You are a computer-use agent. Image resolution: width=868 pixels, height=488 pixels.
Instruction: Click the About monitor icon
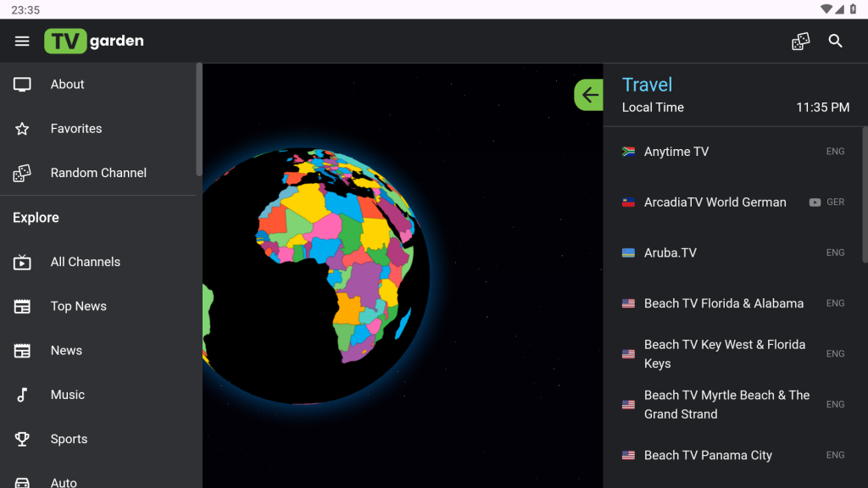click(x=22, y=85)
